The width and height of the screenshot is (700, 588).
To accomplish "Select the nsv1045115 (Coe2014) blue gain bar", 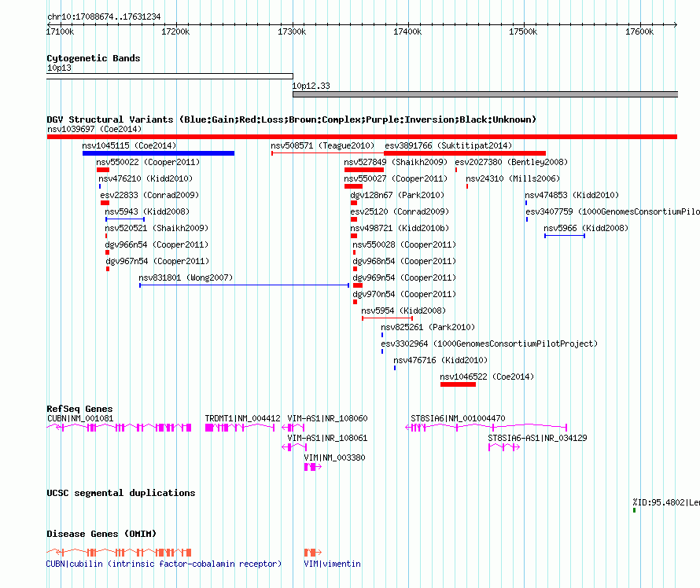I will coord(158,153).
